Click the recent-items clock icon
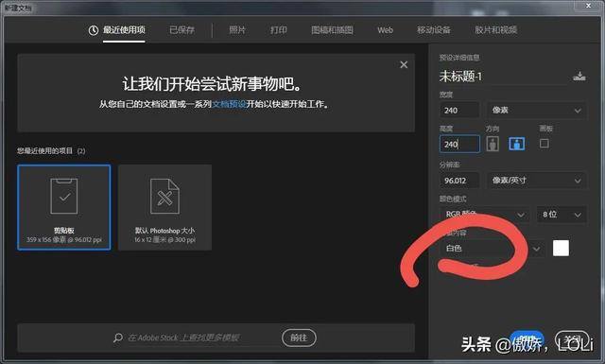The image size is (605, 364). [94, 30]
